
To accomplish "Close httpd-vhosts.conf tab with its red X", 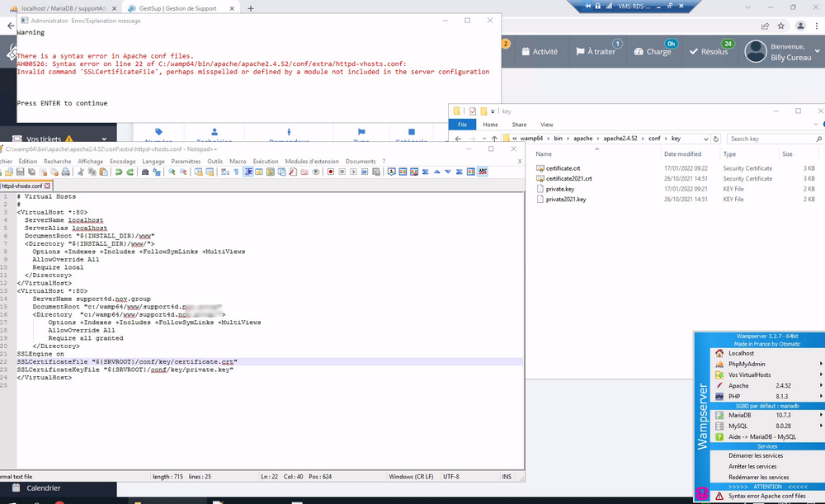I will coord(47,186).
